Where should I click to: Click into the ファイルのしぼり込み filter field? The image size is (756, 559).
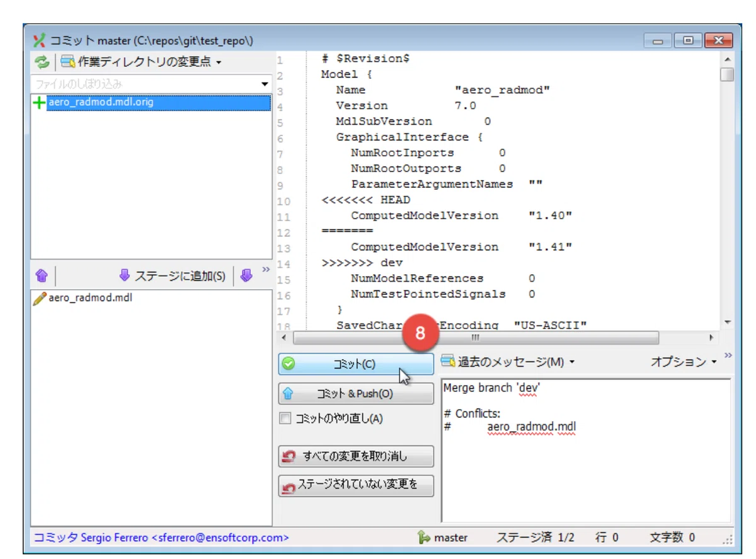[145, 84]
